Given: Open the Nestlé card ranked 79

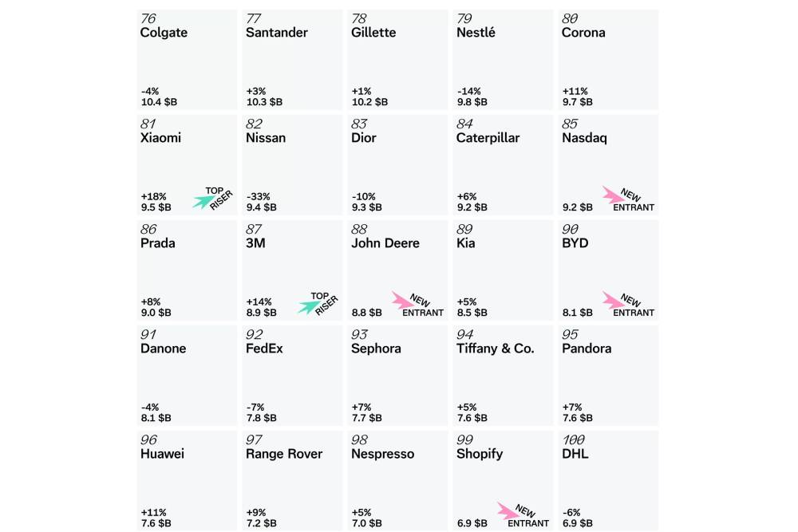Looking at the screenshot, I should pyautogui.click(x=503, y=60).
